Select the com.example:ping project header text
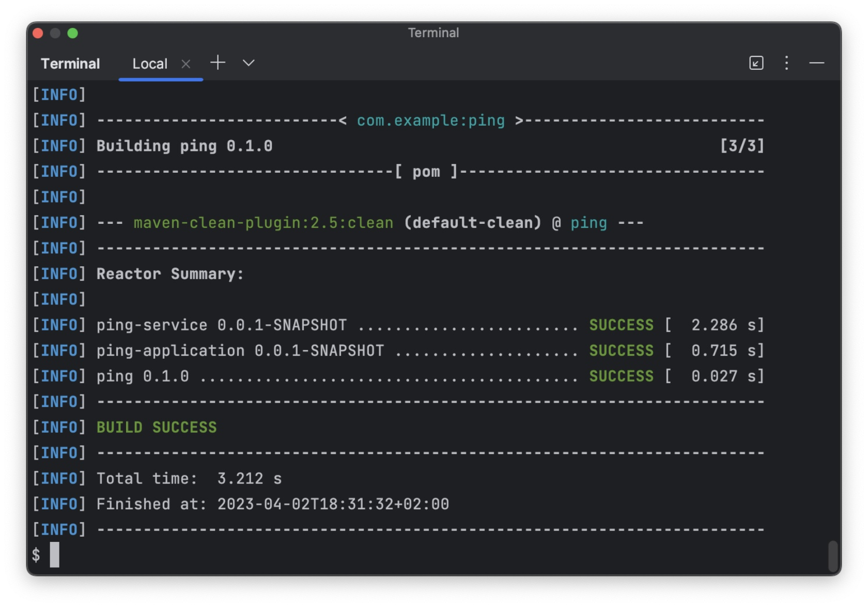 [430, 120]
